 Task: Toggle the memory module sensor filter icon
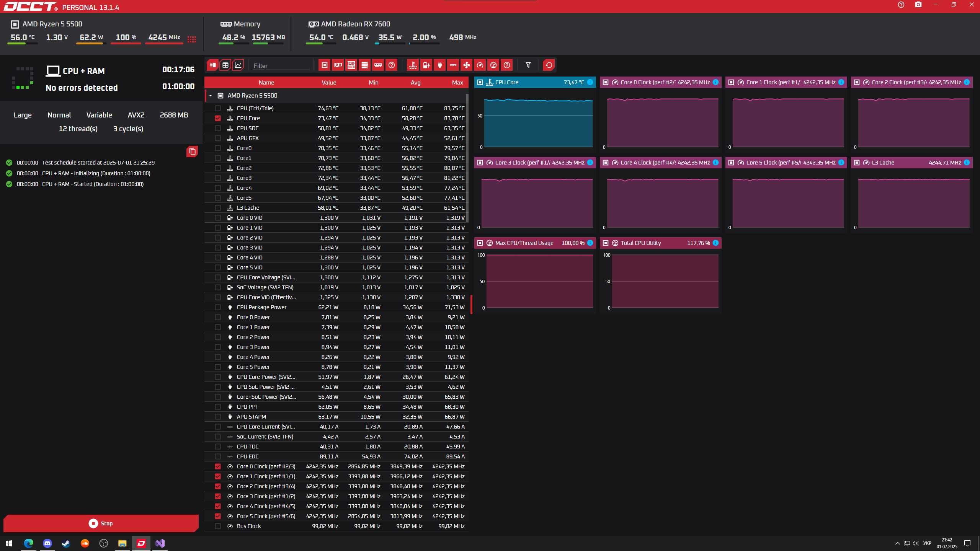click(378, 65)
